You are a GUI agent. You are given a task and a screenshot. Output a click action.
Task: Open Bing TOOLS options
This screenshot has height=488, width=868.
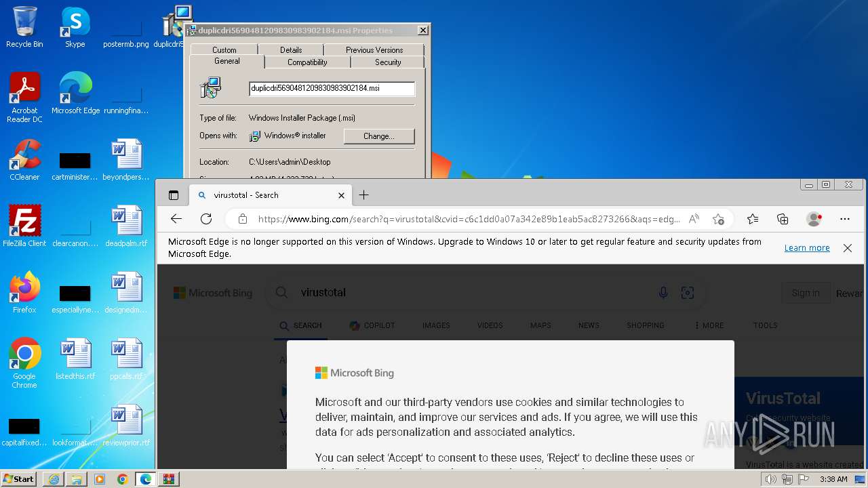[x=765, y=325]
